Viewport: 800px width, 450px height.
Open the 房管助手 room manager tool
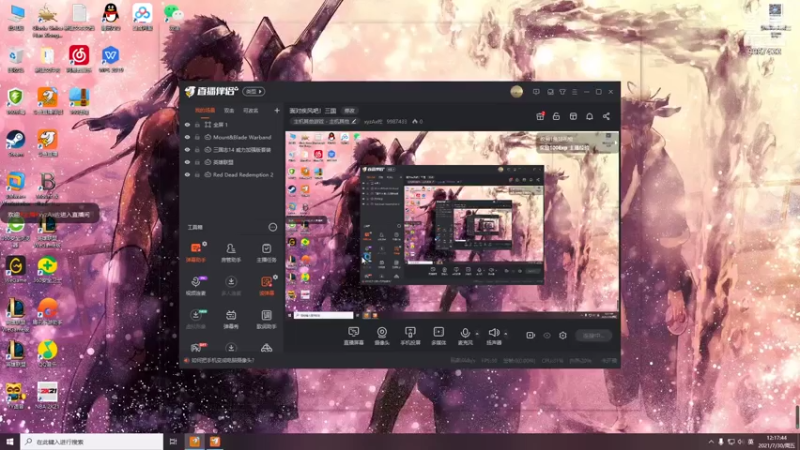(231, 252)
